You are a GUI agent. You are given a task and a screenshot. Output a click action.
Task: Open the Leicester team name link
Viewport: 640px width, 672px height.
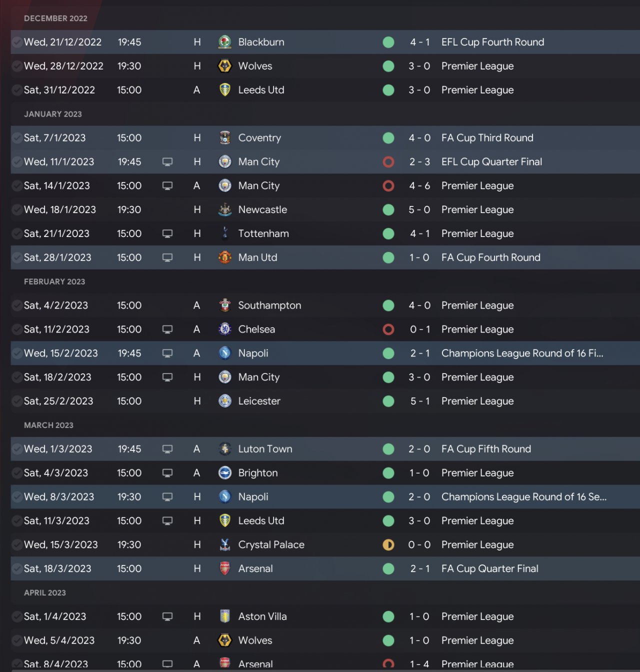(x=259, y=401)
